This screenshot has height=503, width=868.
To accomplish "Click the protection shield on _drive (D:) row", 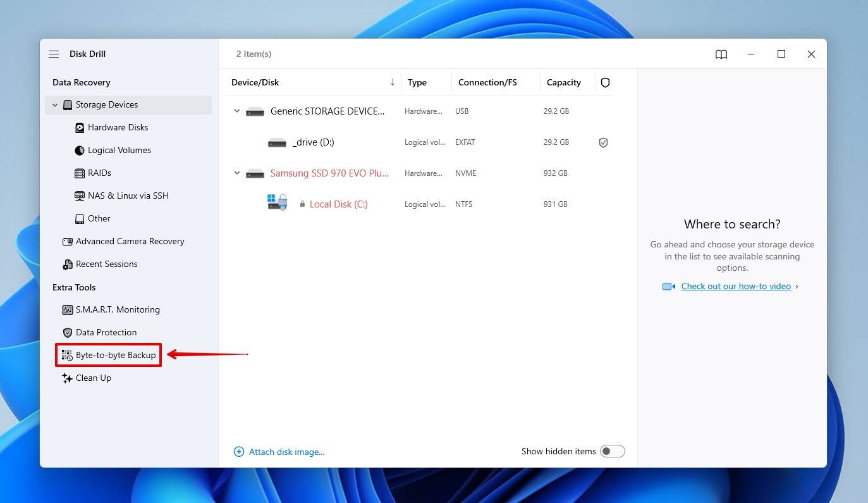I will [x=603, y=143].
